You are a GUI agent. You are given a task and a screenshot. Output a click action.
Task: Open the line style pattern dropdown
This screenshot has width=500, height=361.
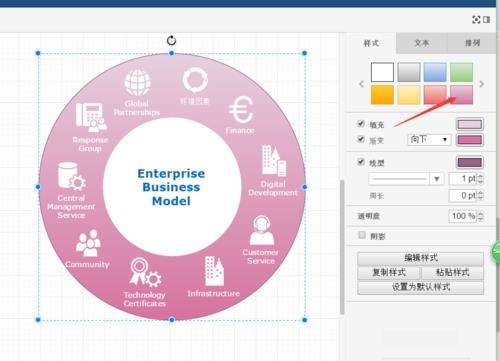tap(406, 179)
